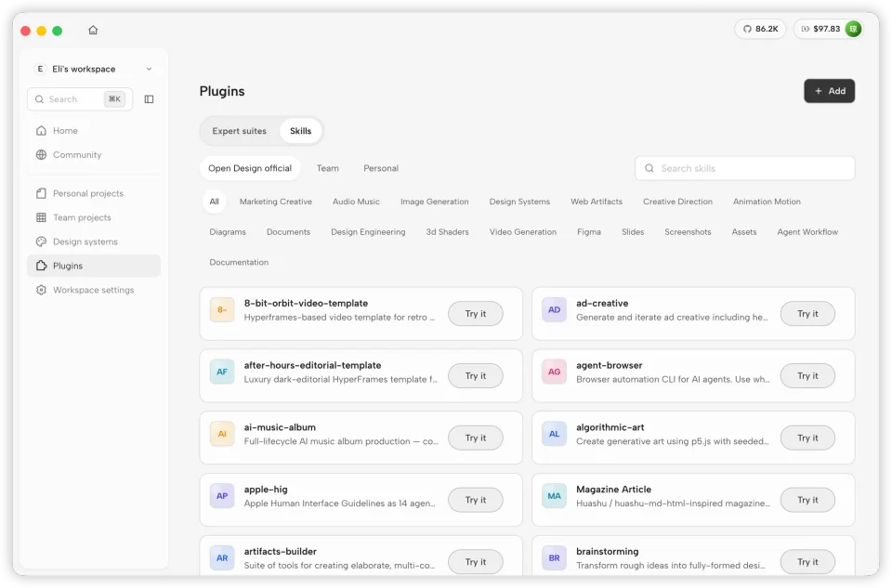Click the AI icon of ai-music-album

[222, 434]
